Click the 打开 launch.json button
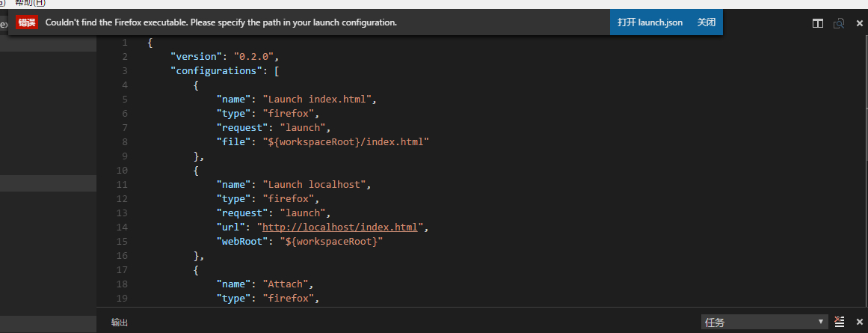This screenshot has height=333, width=868. 650,22
